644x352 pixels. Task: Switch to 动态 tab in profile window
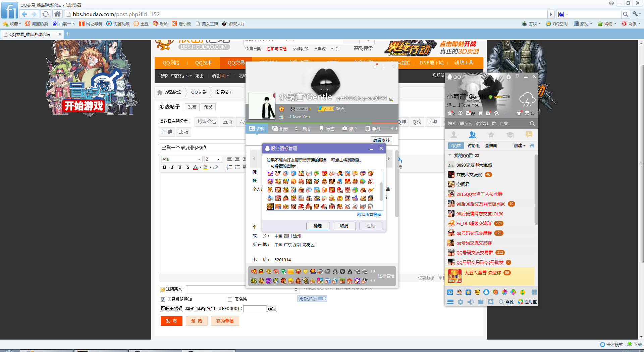[303, 129]
